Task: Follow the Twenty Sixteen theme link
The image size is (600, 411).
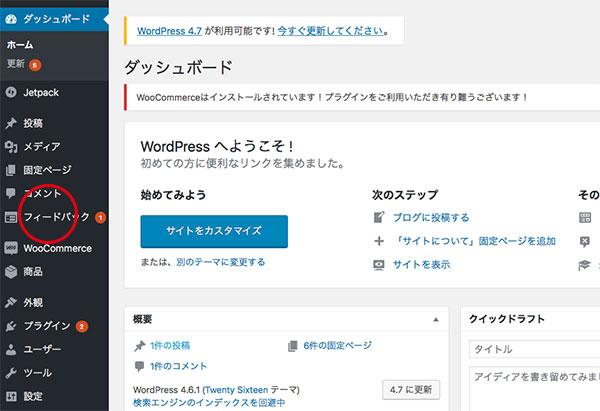Action: (237, 390)
